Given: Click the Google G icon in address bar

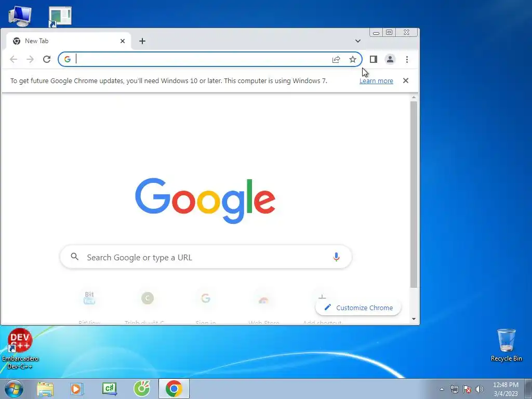Looking at the screenshot, I should click(x=67, y=59).
